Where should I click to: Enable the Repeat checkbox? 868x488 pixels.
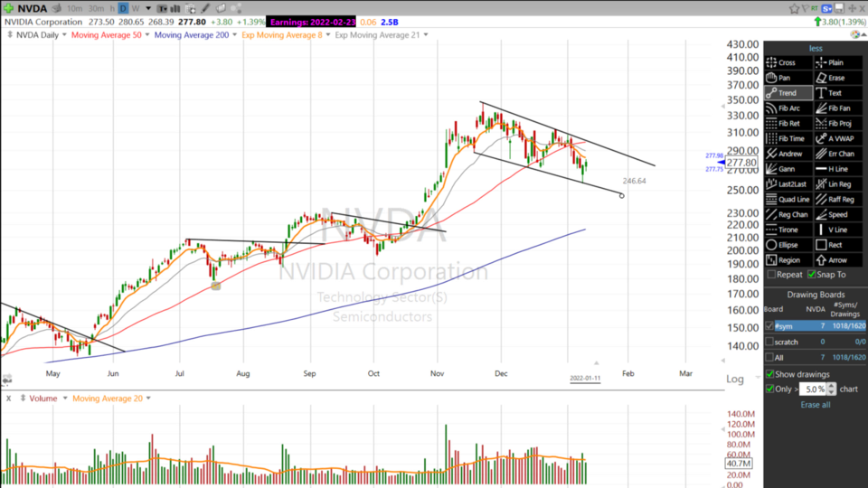(x=771, y=275)
